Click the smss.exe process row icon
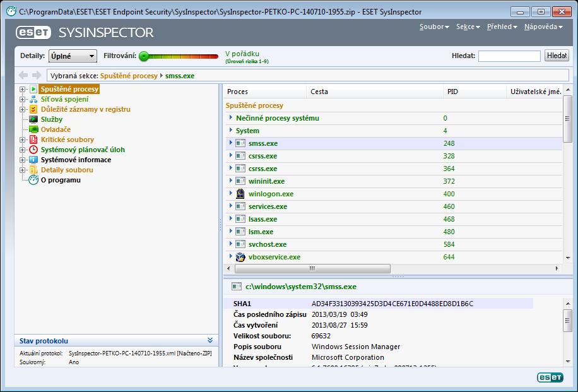 coord(240,143)
